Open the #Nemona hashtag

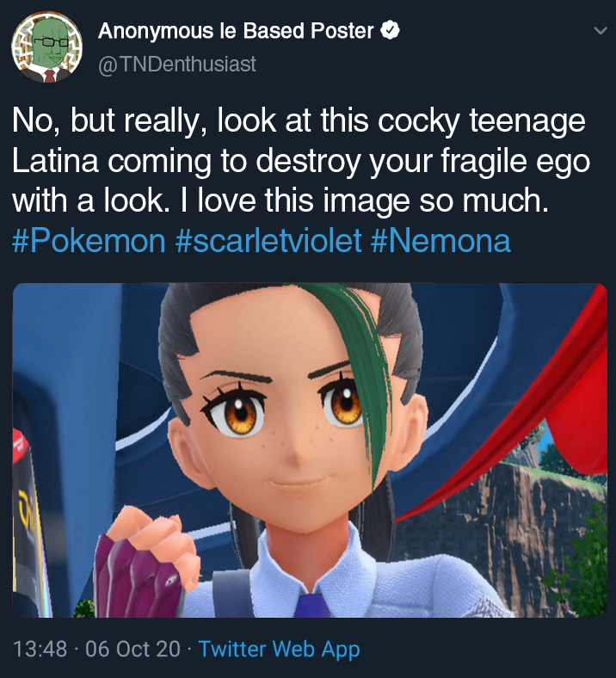click(x=440, y=241)
